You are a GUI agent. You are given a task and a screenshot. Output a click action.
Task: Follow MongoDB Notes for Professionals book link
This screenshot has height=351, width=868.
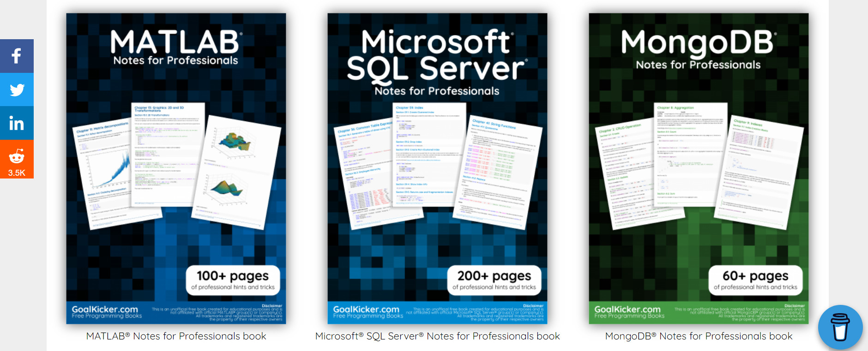click(x=699, y=336)
